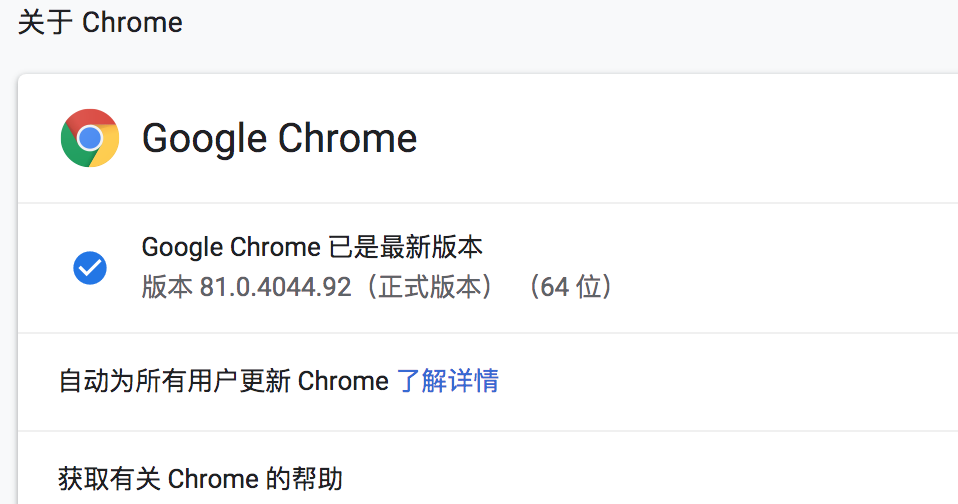Click the word Chrome before the 了解详情 link
Image resolution: width=958 pixels, height=504 pixels.
pos(343,381)
